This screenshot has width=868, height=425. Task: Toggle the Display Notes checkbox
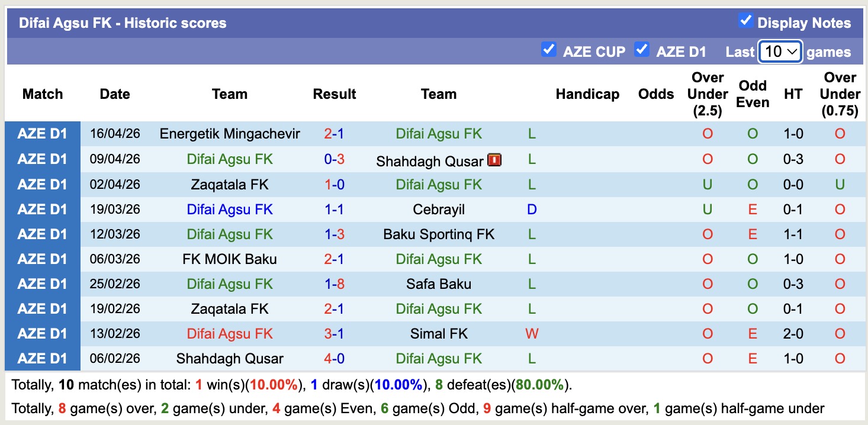(x=745, y=21)
